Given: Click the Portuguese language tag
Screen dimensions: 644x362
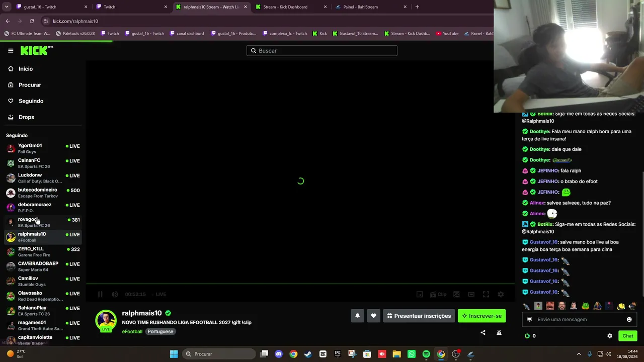Looking at the screenshot, I should tap(160, 332).
